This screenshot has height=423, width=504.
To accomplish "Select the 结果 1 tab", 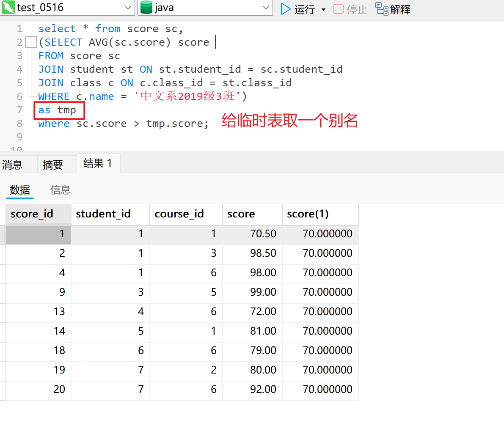I will [98, 163].
